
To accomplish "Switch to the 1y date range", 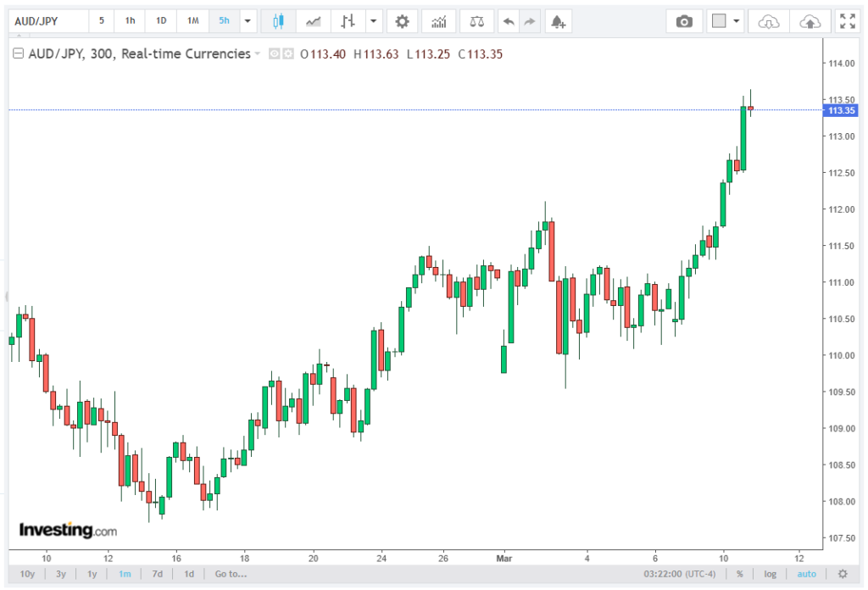I will pyautogui.click(x=92, y=574).
